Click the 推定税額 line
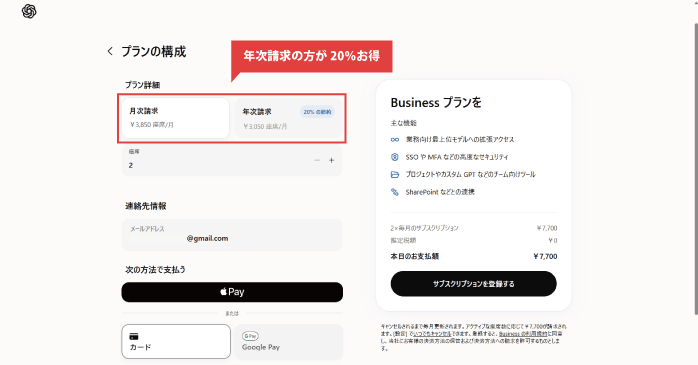Image resolution: width=698 pixels, height=365 pixels. [474, 240]
